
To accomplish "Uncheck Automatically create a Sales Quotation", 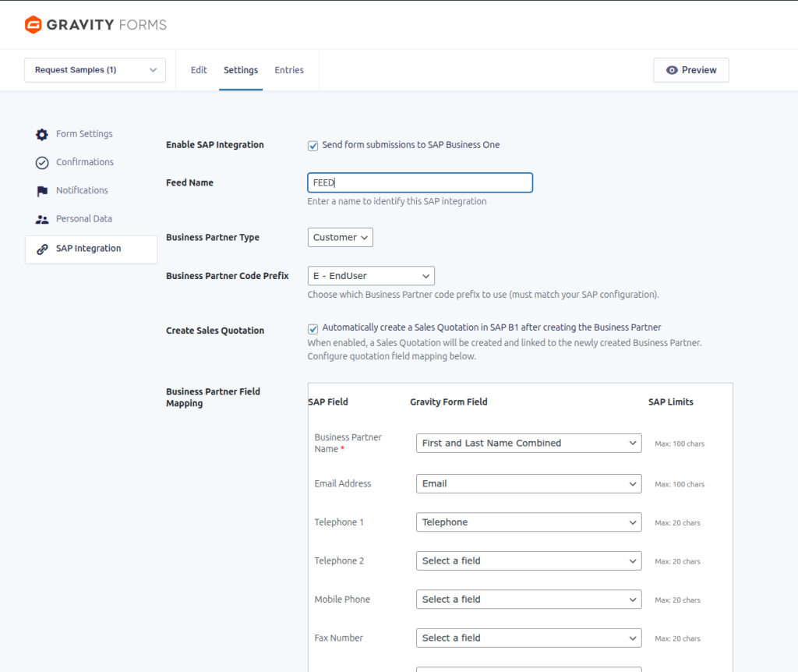I will tap(312, 328).
